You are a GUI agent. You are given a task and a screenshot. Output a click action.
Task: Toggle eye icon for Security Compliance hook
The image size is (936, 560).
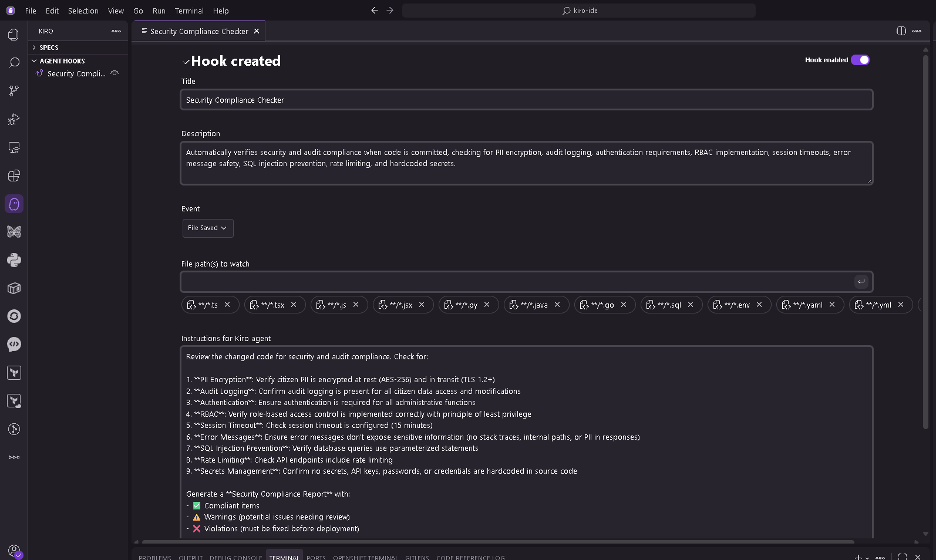[x=115, y=73]
